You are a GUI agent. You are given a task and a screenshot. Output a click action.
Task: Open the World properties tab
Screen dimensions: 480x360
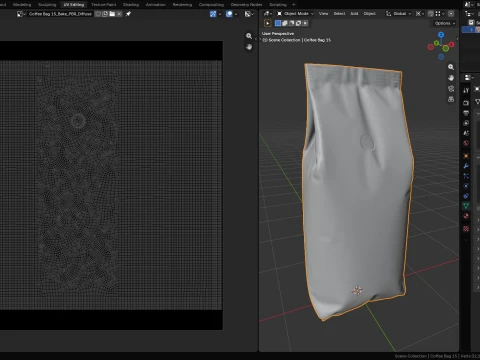(466, 143)
